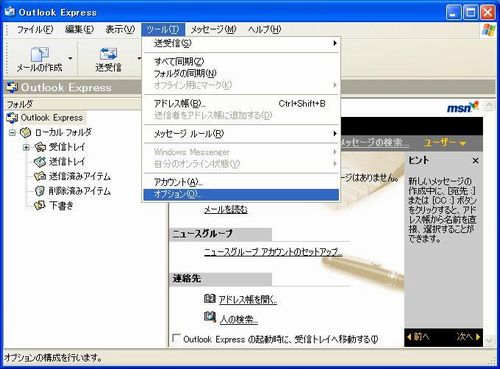
Task: Open the ファイル menu
Action: pyautogui.click(x=35, y=30)
